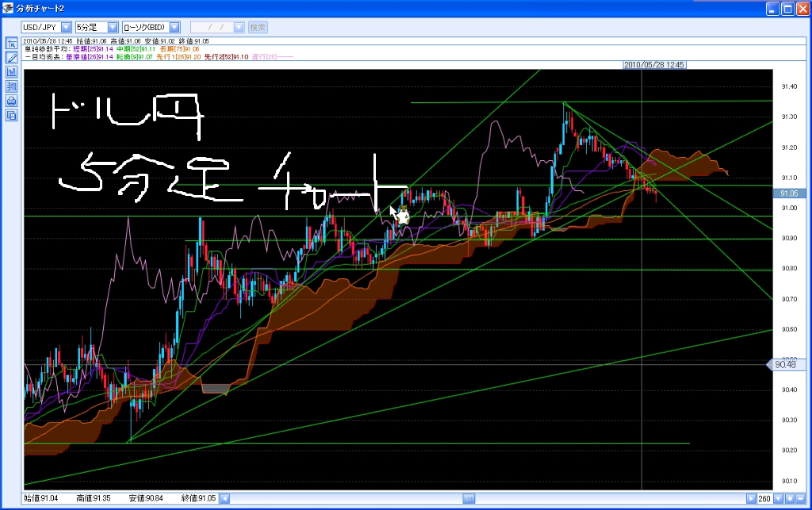Click the 転換[9]91.07 Ichimoku label
Viewport: 812px width, 510px height.
[134, 56]
